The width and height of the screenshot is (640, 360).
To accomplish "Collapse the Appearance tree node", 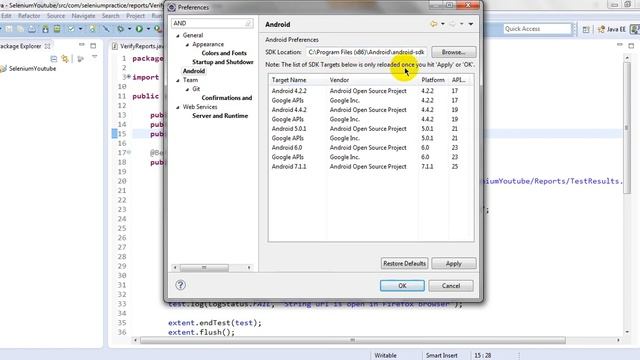I will [x=187, y=44].
